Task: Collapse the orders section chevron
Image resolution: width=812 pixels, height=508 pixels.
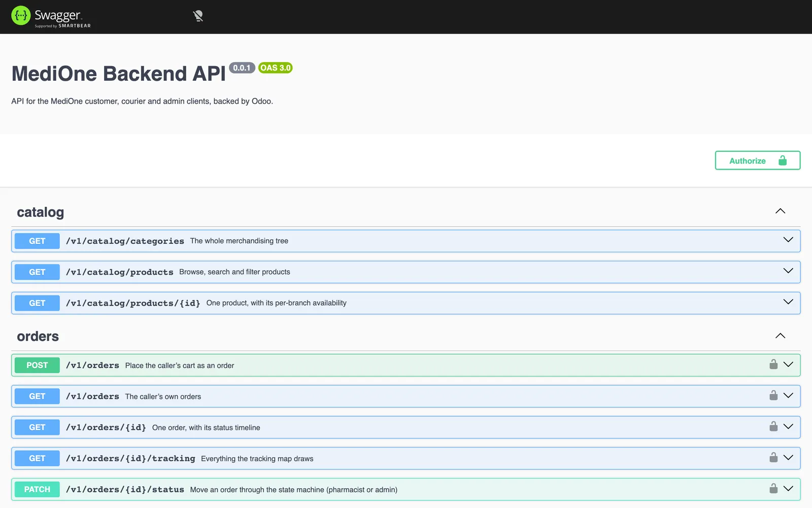Action: coord(780,336)
